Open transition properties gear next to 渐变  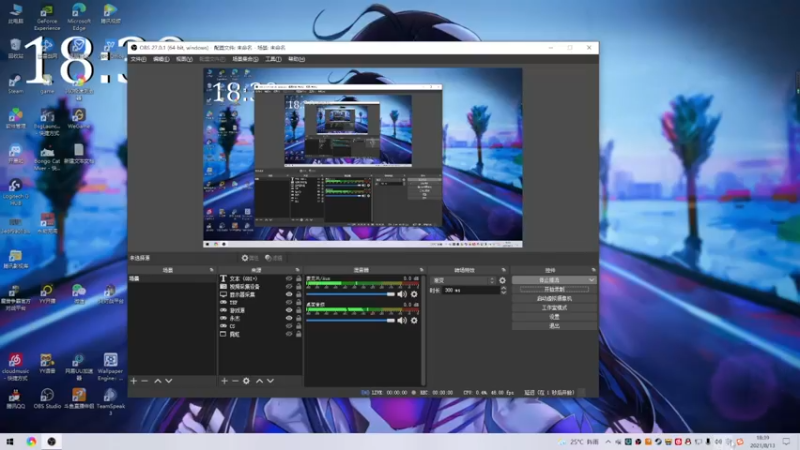[x=503, y=281]
